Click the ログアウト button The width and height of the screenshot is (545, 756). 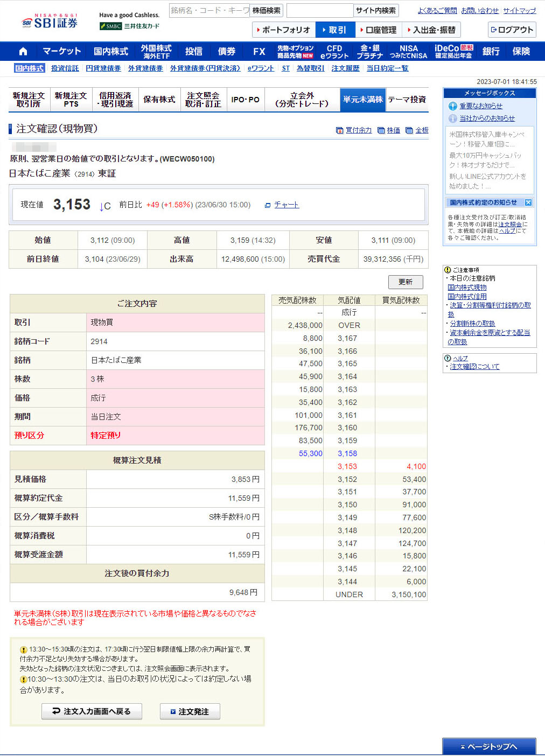(512, 30)
